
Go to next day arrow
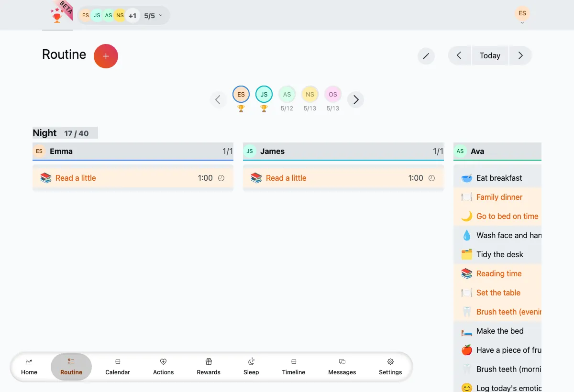[520, 55]
